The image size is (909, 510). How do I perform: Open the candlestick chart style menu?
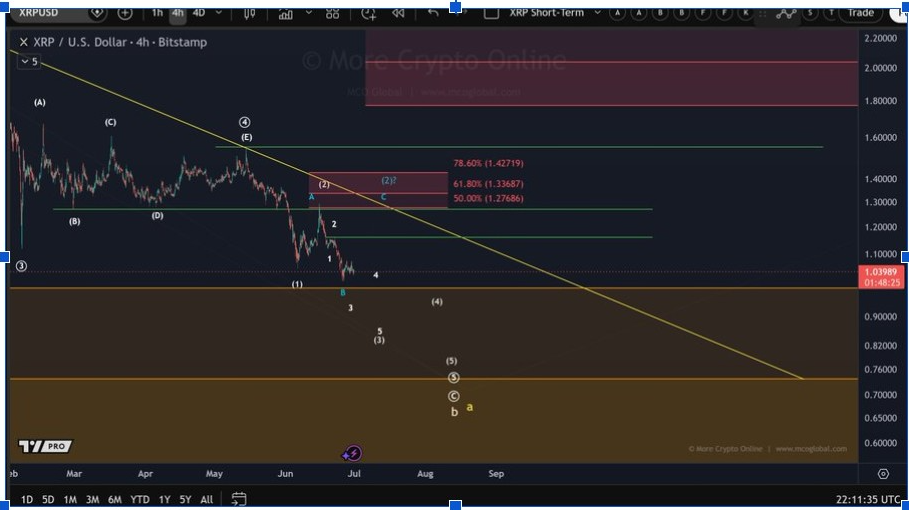coord(249,13)
